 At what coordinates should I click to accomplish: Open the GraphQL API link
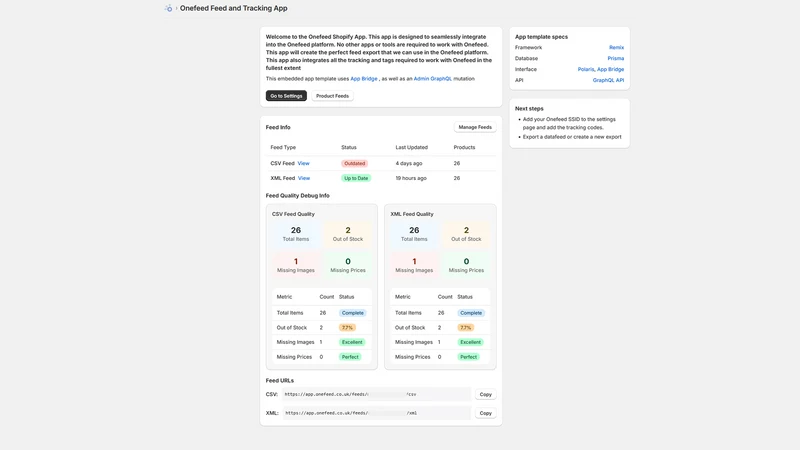pyautogui.click(x=608, y=80)
